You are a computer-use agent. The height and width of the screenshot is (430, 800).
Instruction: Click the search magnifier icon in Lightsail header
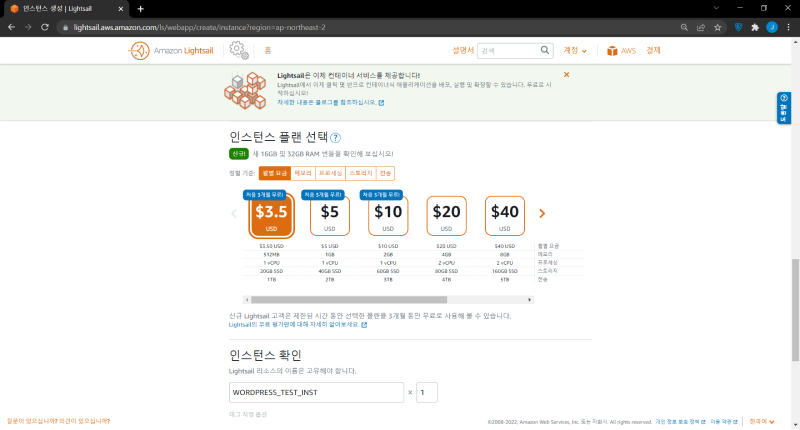click(545, 50)
